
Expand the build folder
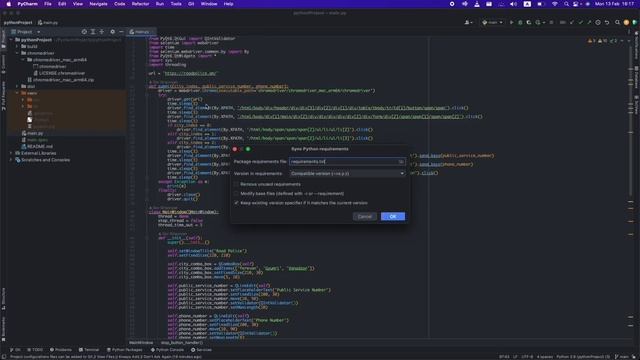pyautogui.click(x=17, y=47)
